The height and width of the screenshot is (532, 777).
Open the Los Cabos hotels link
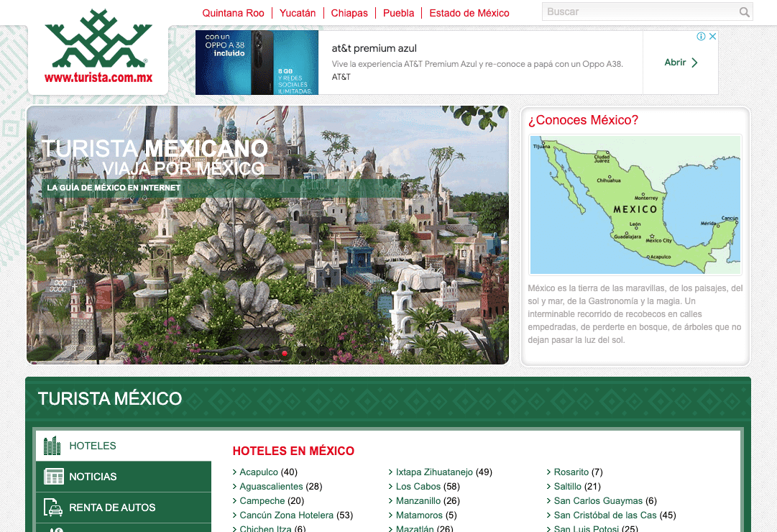418,486
